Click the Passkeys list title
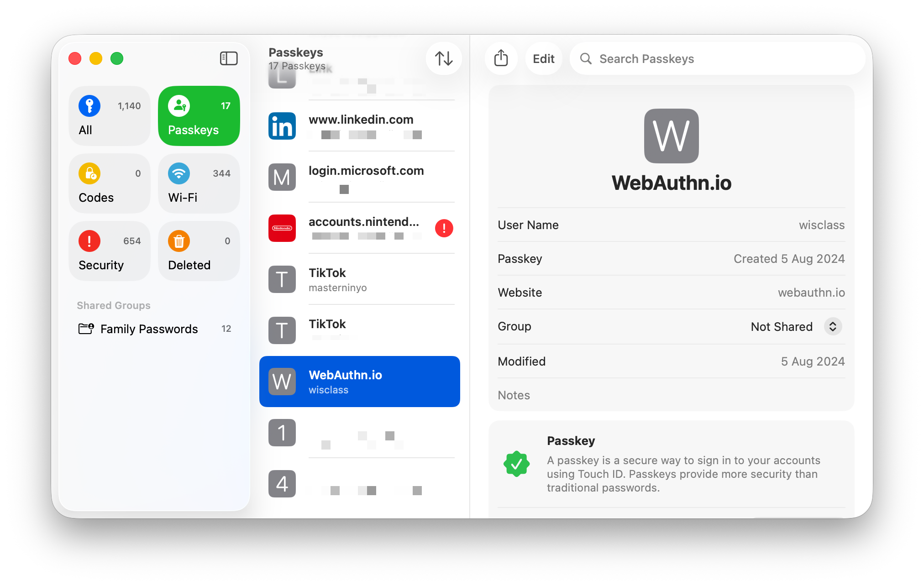 (296, 52)
